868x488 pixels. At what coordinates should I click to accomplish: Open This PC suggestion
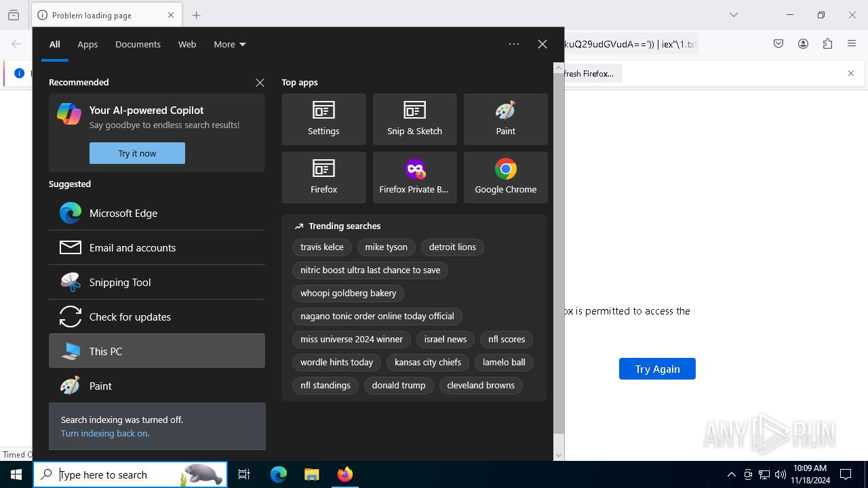coord(157,351)
